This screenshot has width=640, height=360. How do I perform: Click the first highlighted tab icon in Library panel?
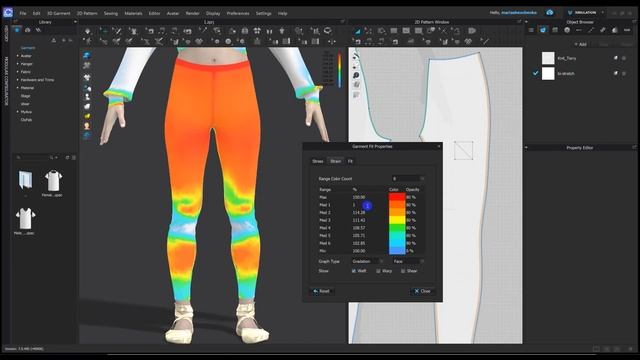pos(17,30)
